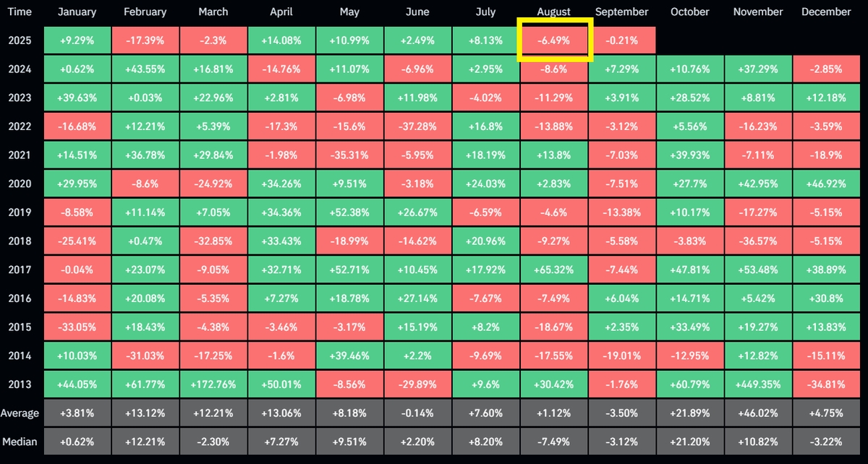Select the September 2025 -0.21% cell
Image resolution: width=868 pixels, height=464 pixels.
tap(623, 40)
